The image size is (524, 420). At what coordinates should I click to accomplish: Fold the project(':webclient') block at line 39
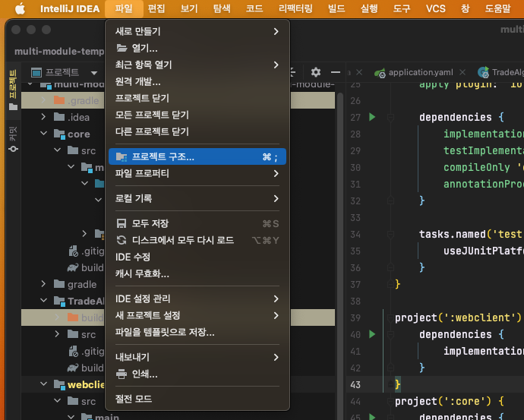(x=390, y=317)
